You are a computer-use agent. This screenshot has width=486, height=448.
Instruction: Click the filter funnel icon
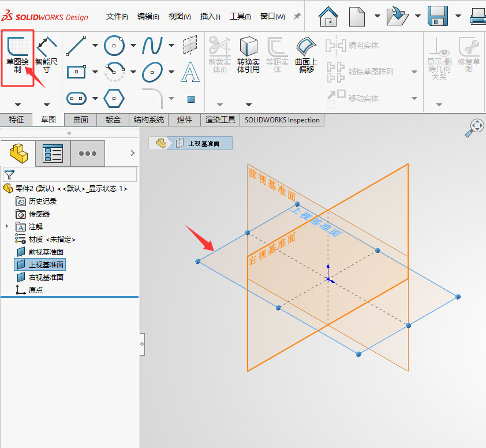click(9, 174)
